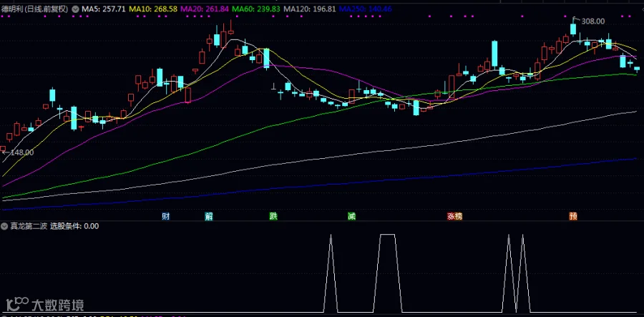Viewport: 644px width, 317px height.
Task: Open dropdown arrow beside 德明利 title
Action: 74,9
